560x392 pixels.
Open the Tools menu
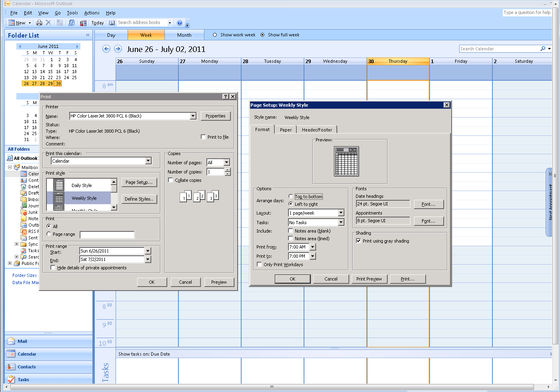click(x=72, y=13)
